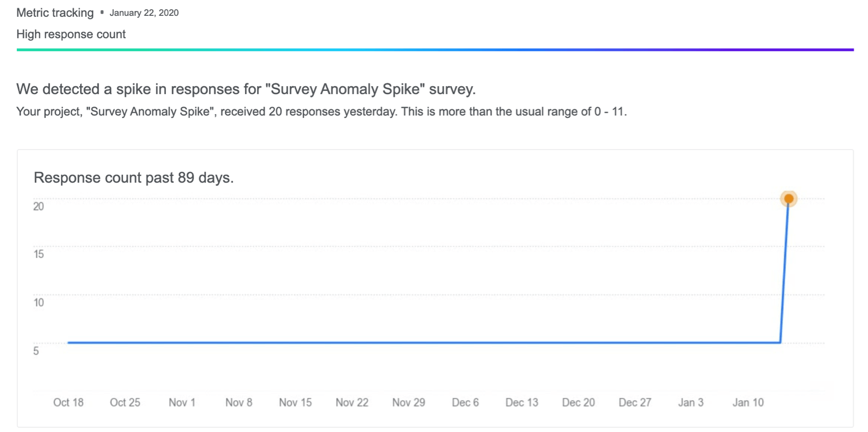The width and height of the screenshot is (868, 432).
Task: Click the Response count past 89 days title
Action: coord(133,178)
